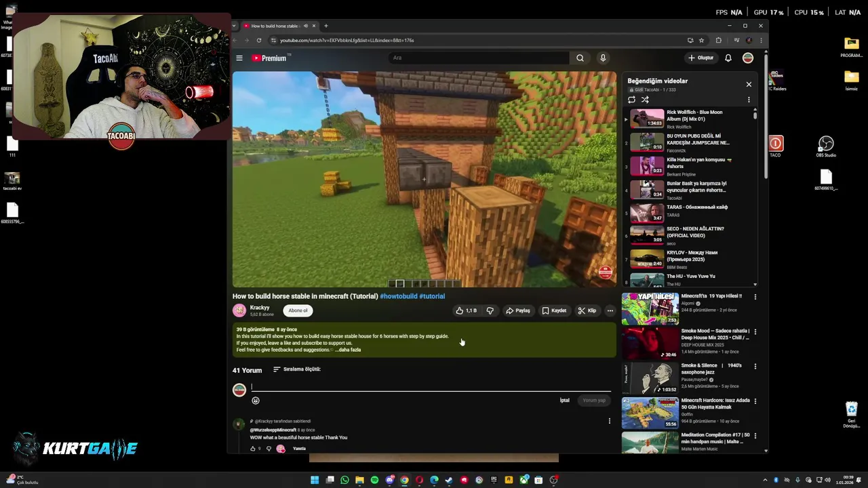
Task: Open options for Minecraft Hardcore suggested video
Action: click(755, 401)
